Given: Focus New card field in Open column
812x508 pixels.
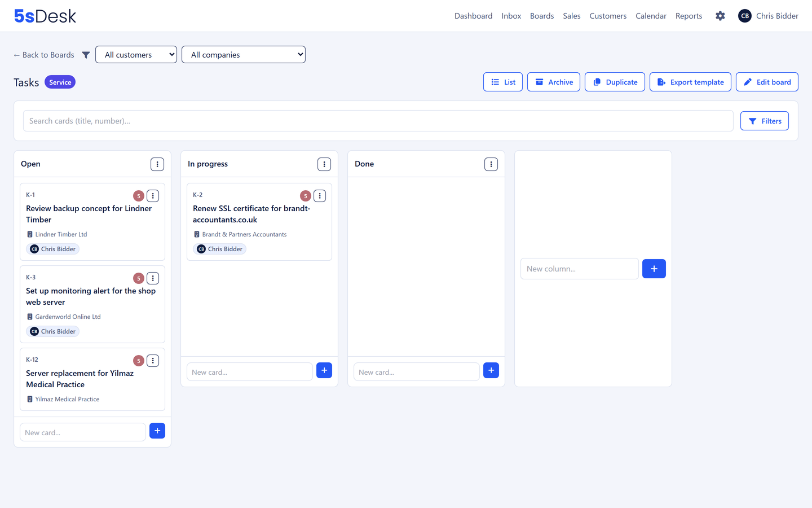Looking at the screenshot, I should (83, 432).
